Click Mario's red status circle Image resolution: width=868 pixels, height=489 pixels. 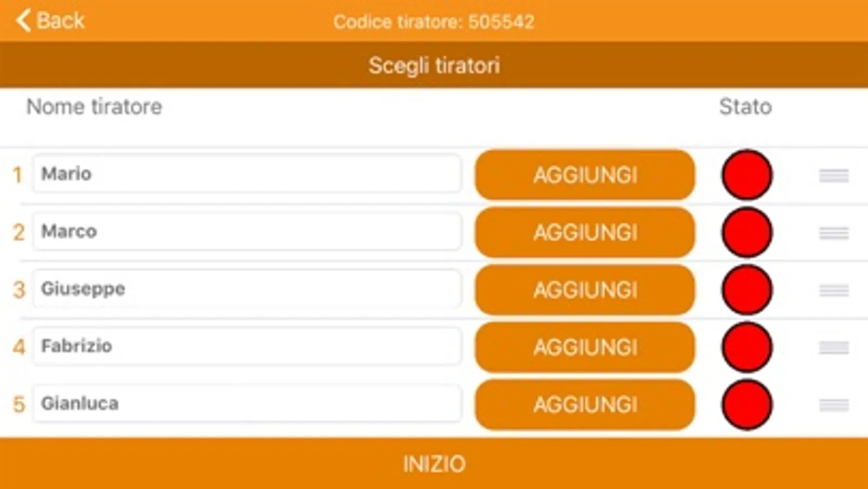click(x=747, y=175)
